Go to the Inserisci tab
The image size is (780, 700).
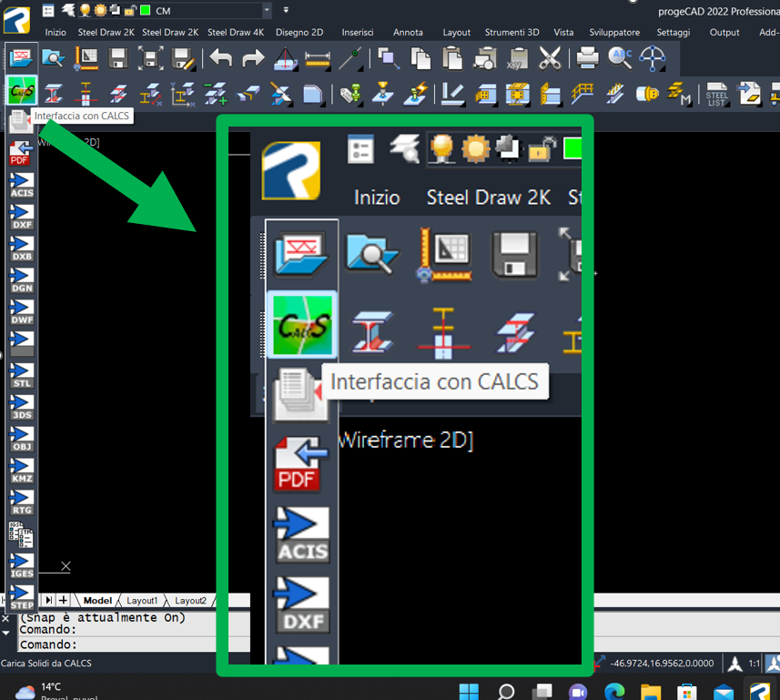[x=357, y=33]
